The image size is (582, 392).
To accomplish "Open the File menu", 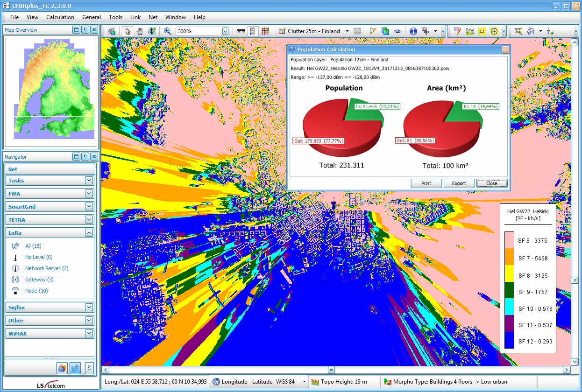I will [14, 17].
